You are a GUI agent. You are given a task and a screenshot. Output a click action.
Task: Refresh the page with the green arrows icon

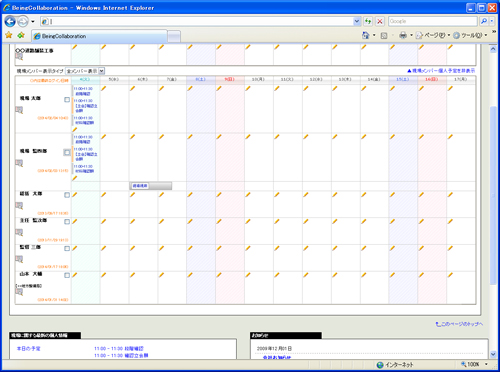tap(368, 21)
